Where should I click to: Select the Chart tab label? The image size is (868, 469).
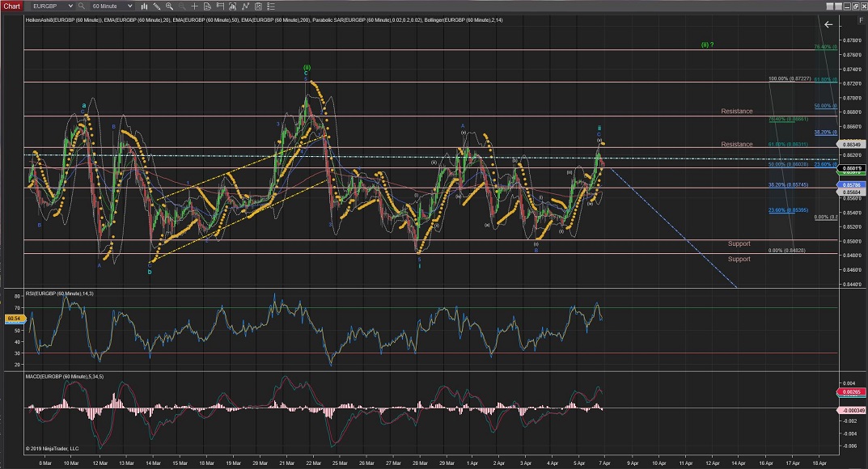pyautogui.click(x=11, y=6)
